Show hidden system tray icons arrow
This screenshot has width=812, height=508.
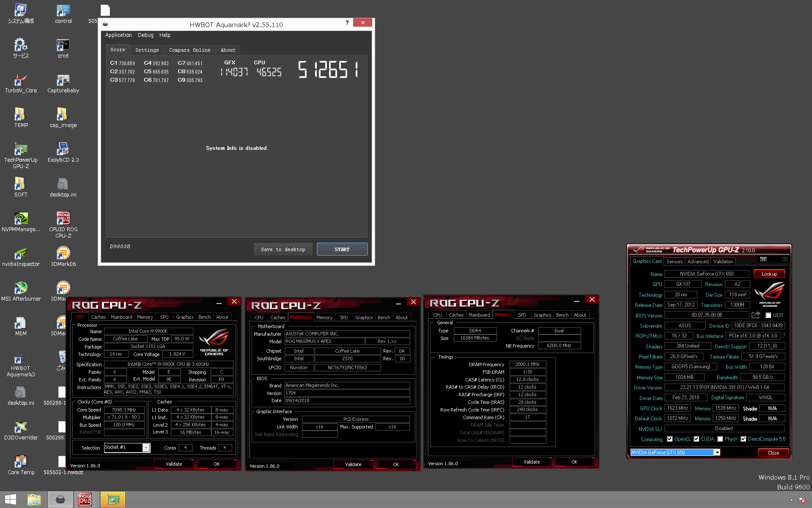point(791,500)
